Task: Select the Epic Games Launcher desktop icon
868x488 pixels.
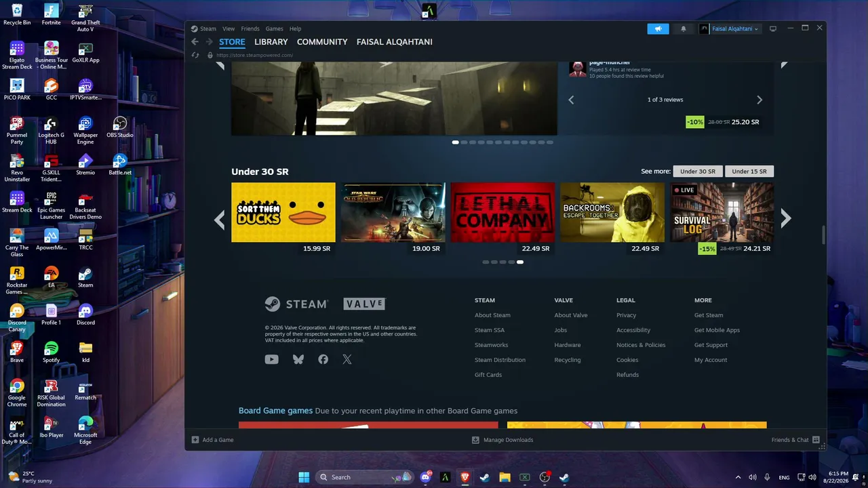Action: point(51,205)
